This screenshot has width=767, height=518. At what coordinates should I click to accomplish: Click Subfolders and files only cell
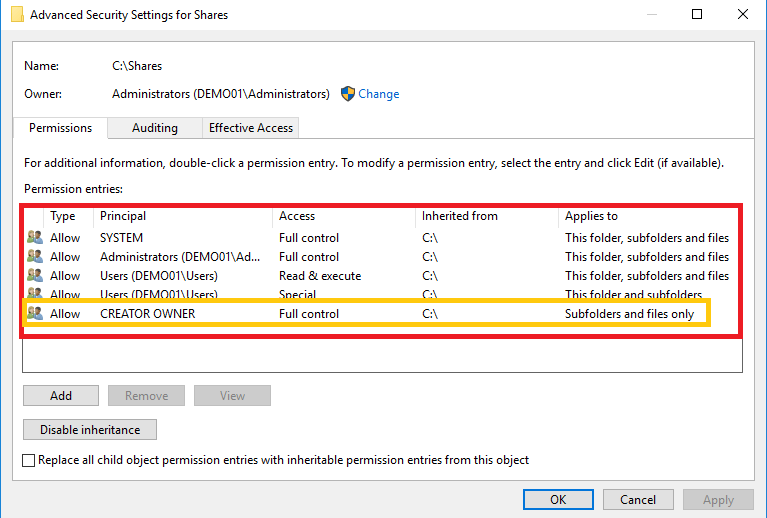(629, 314)
